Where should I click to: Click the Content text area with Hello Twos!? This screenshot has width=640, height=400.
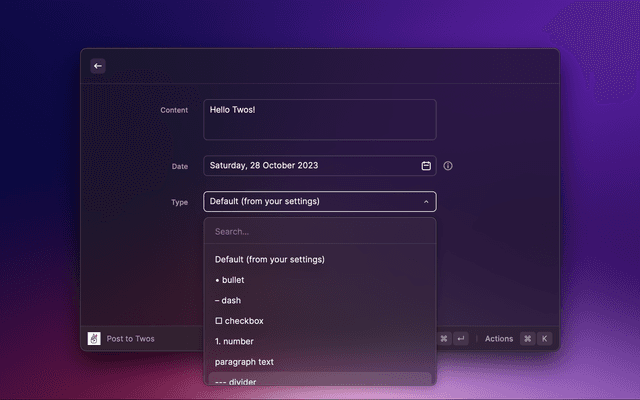pyautogui.click(x=319, y=119)
